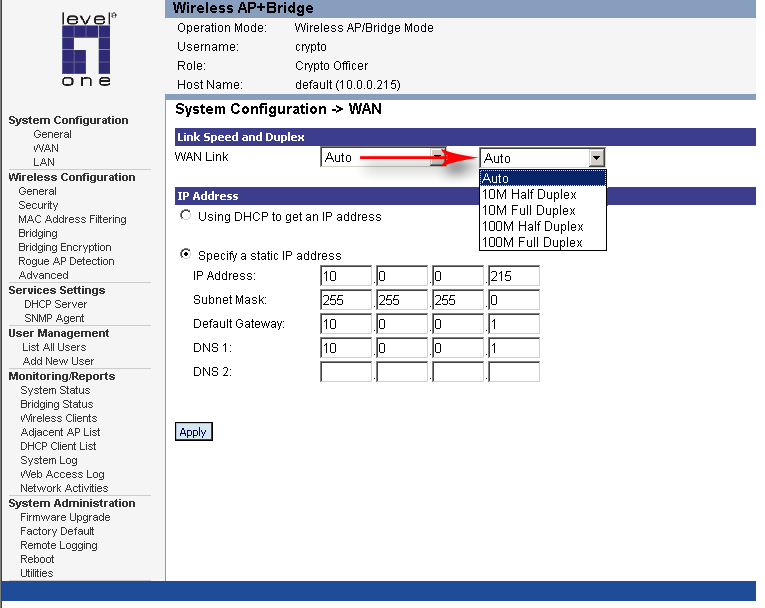The height and width of the screenshot is (608, 765).
Task: Click last empty DNS 2 octet field
Action: coord(514,371)
